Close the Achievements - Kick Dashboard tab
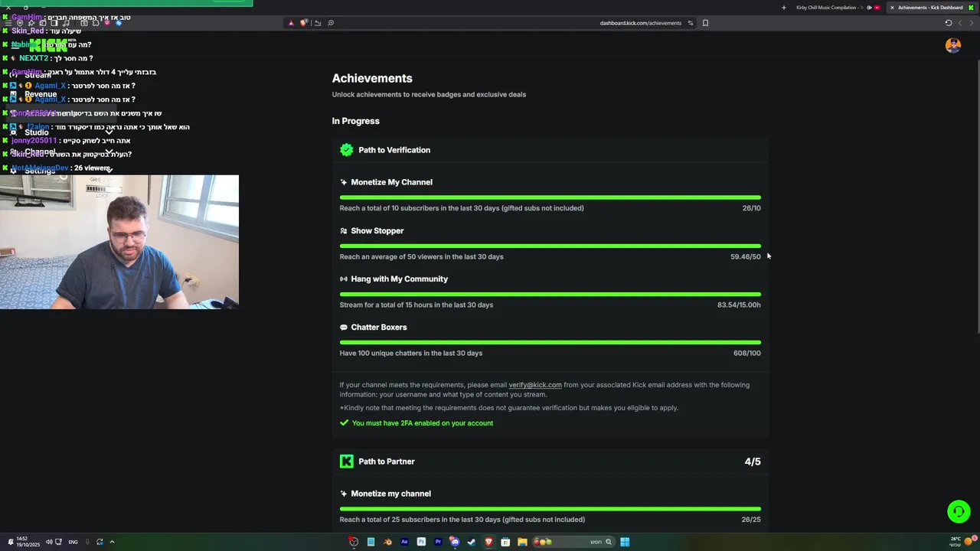Image resolution: width=980 pixels, height=551 pixels. pos(892,8)
